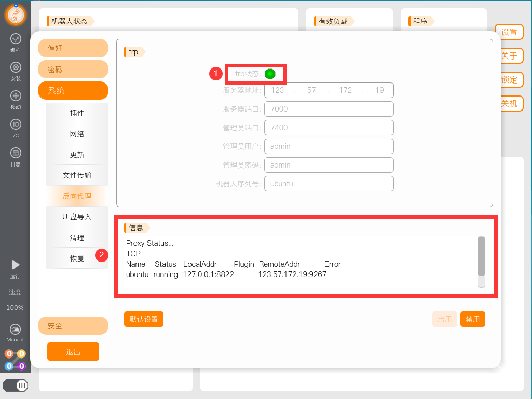
Task: Click the 机器人序列号 ubuntu field
Action: [x=329, y=184]
